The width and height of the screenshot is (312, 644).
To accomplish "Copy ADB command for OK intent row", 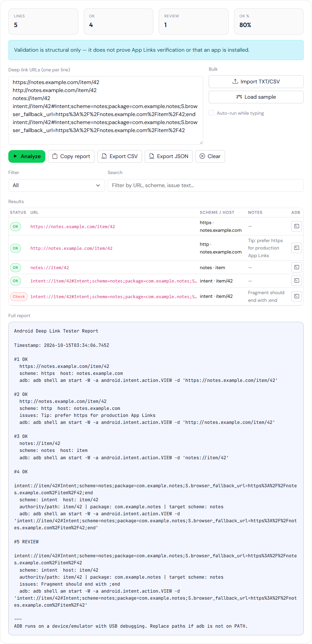I will coord(296,281).
